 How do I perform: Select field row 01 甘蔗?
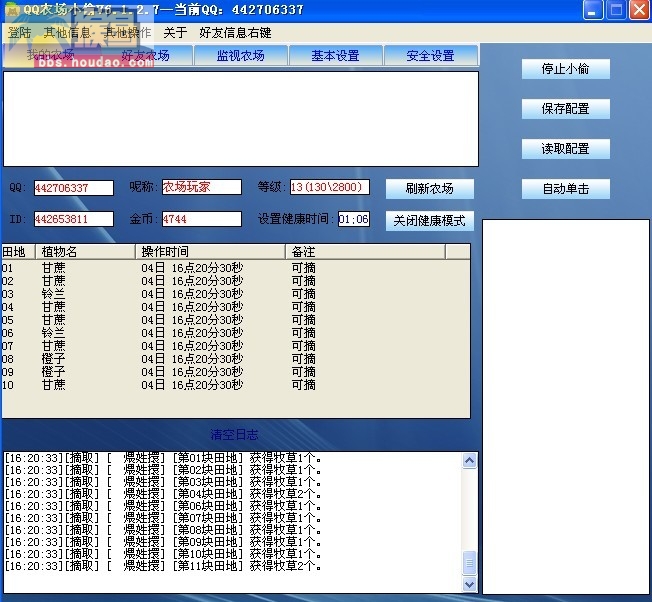click(236, 268)
